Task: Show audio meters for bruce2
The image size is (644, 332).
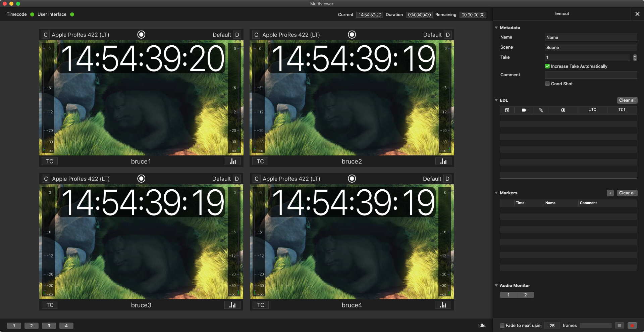Action: click(443, 161)
